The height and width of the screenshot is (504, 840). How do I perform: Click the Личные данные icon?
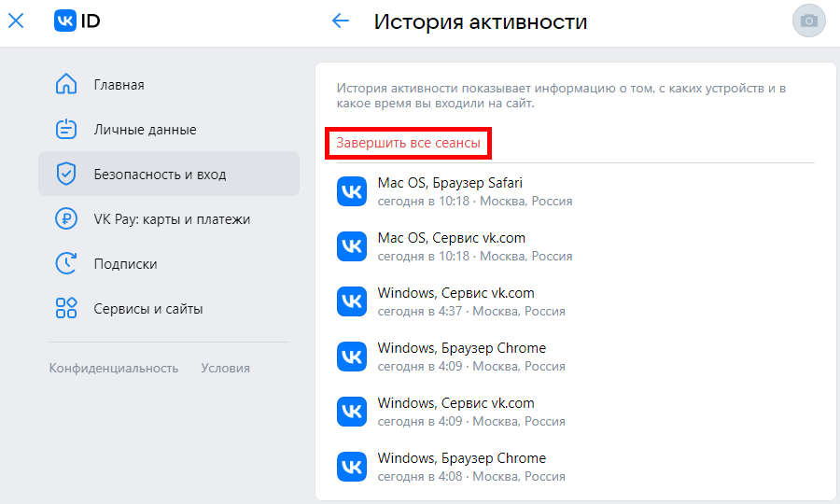point(66,129)
